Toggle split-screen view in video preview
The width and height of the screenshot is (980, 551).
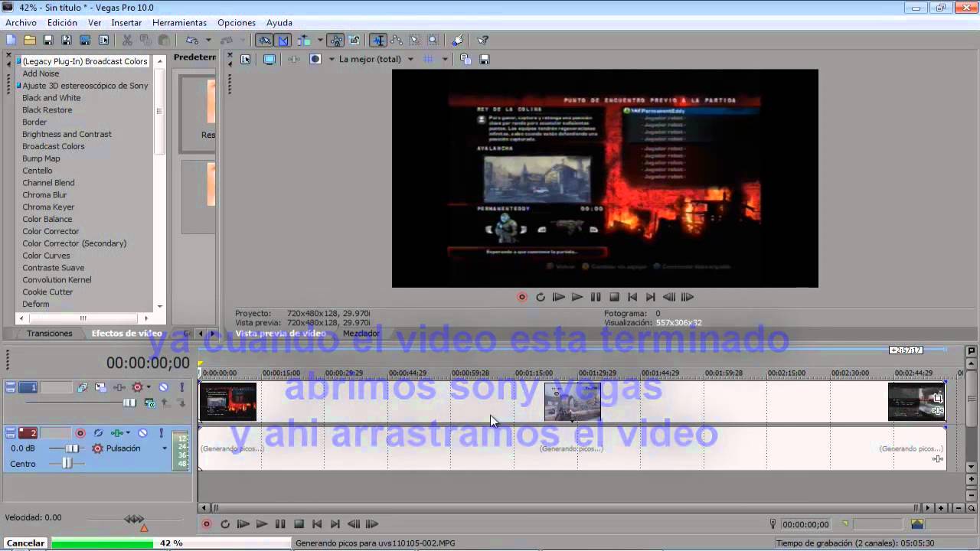(315, 59)
